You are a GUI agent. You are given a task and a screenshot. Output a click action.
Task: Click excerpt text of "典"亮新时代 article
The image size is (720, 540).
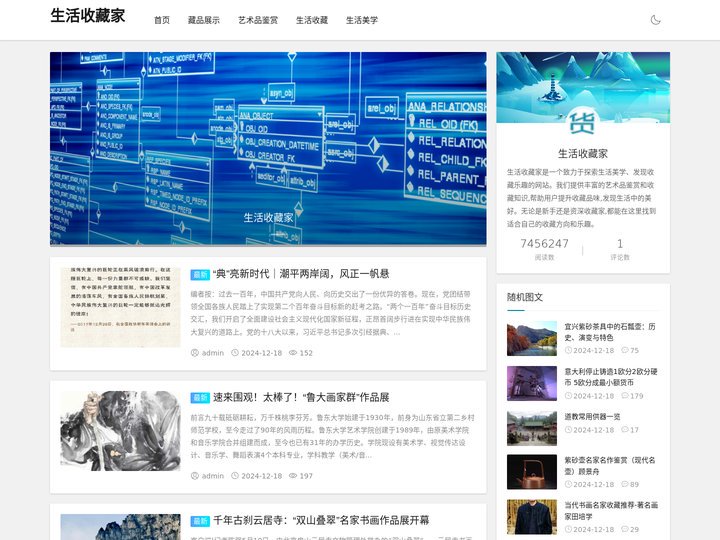tap(331, 313)
